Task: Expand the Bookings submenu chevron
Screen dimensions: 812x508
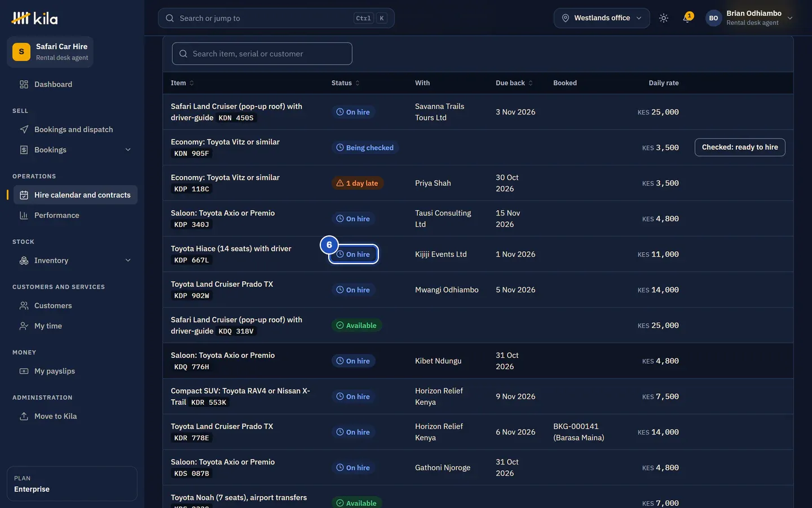Action: [128, 150]
